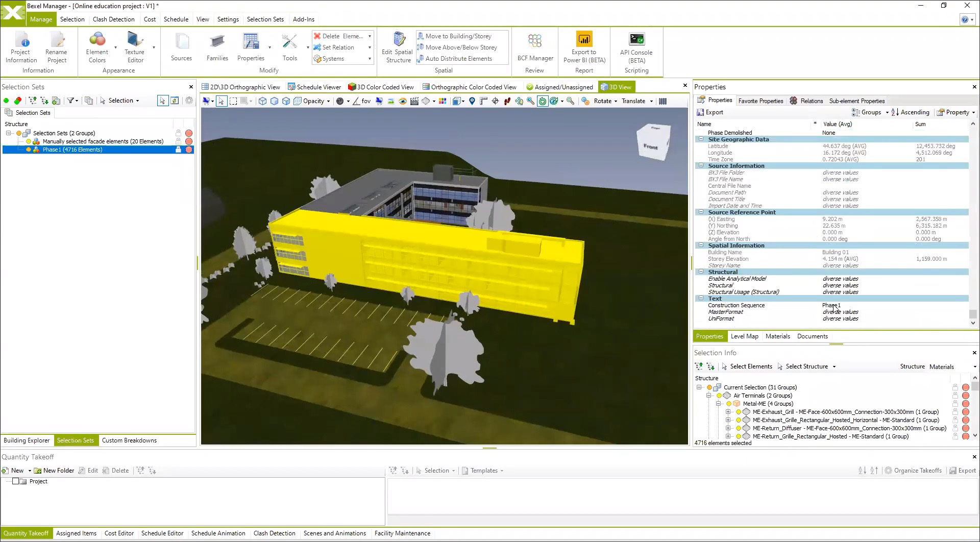980x542 pixels.
Task: Toggle lock for Manually selected facade elements
Action: [x=178, y=141]
